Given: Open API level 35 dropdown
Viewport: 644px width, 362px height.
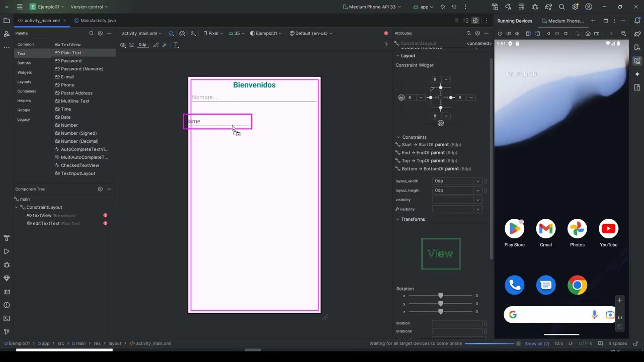Looking at the screenshot, I should pos(236,33).
